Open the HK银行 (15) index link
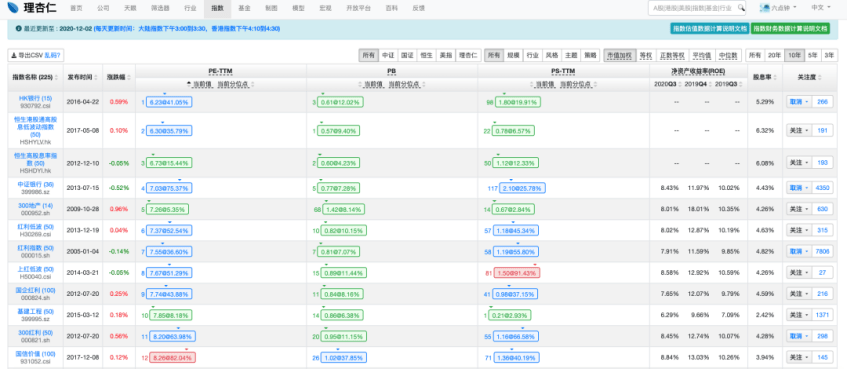This screenshot has height=369, width=847. click(x=36, y=98)
